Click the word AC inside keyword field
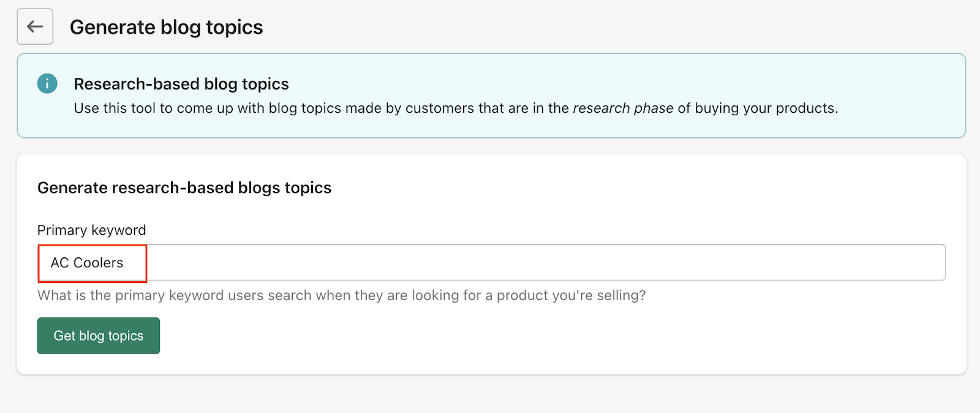Screen dimensions: 980x413 [x=59, y=263]
